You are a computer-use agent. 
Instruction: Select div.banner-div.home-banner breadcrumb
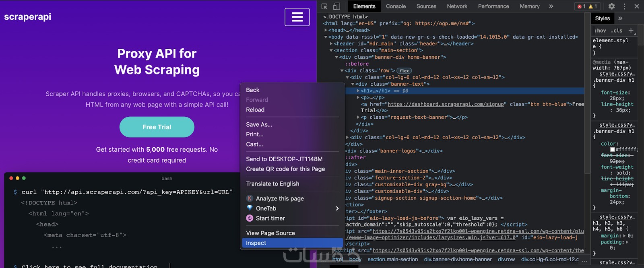[x=458, y=260]
